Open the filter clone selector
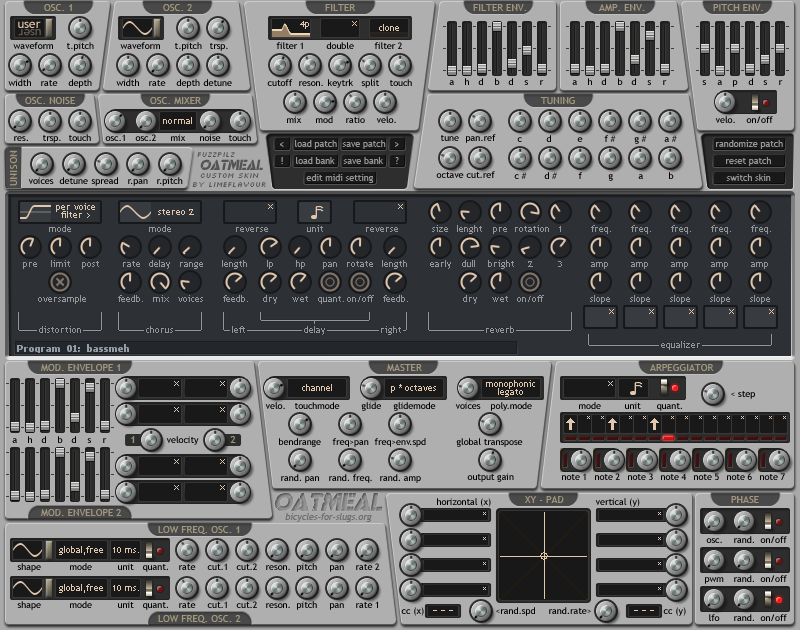The image size is (800, 630). pos(389,28)
